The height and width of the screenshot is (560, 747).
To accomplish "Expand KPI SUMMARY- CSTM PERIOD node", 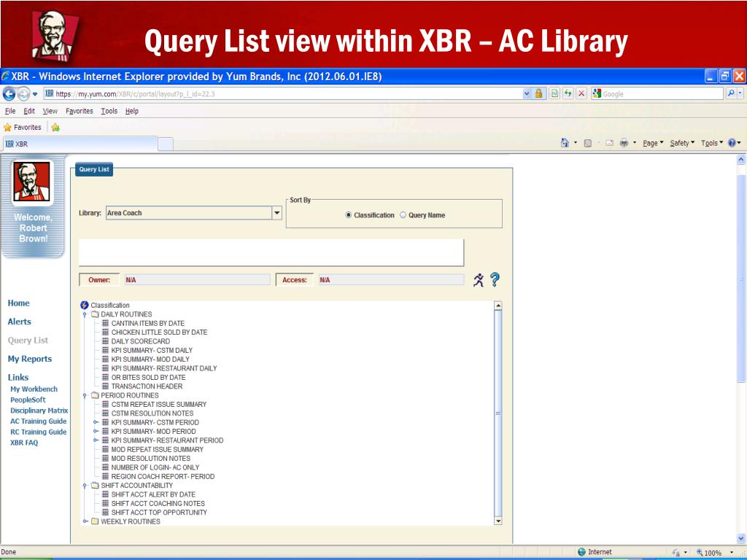I will coord(96,422).
